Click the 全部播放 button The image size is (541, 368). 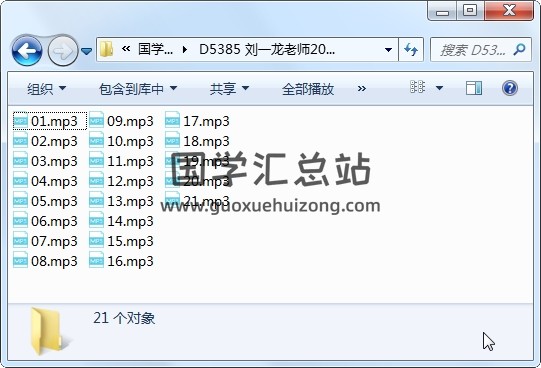(x=308, y=89)
